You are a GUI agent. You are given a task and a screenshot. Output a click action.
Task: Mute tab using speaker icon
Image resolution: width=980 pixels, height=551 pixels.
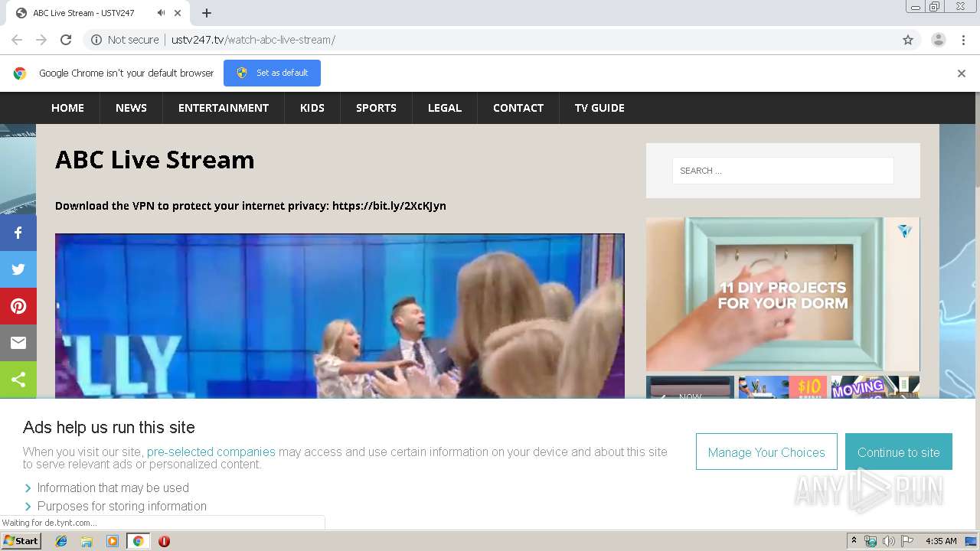coord(161,13)
